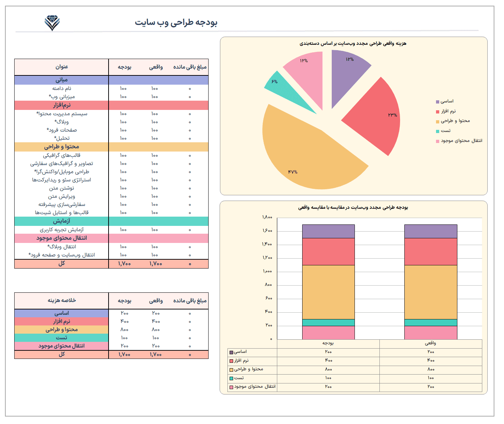The width and height of the screenshot is (504, 424).
Task: Click the نرم افزار row in the summary table
Action: point(111,321)
